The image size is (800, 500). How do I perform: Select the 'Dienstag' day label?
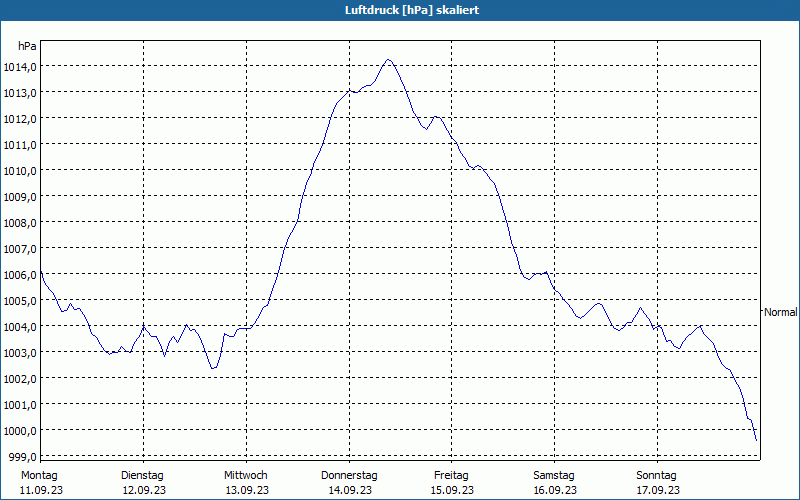coord(142,476)
